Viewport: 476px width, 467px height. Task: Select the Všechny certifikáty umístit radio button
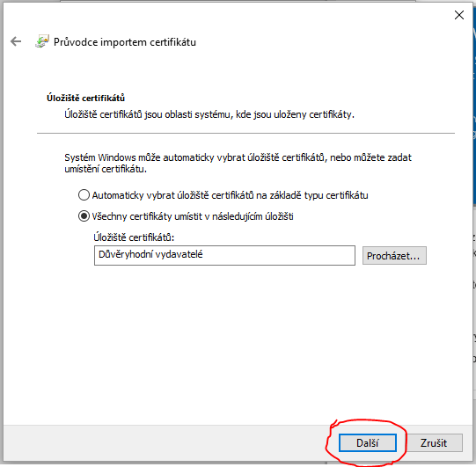(x=84, y=216)
